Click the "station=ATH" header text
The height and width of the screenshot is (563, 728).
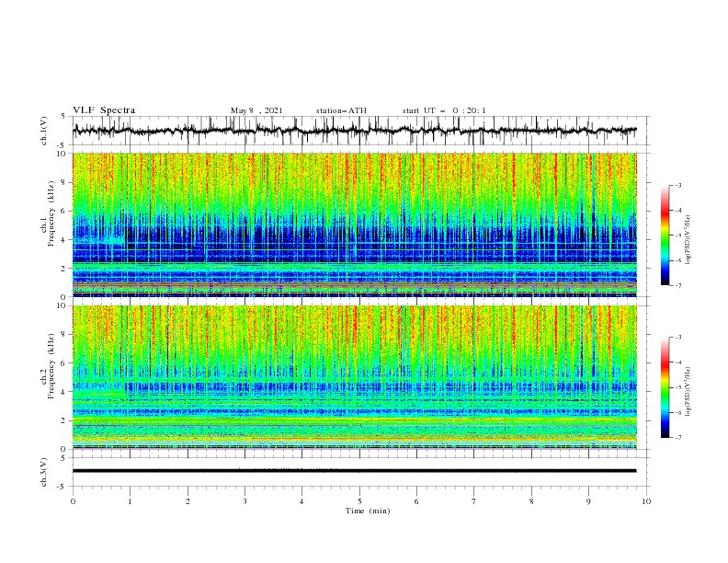(x=341, y=110)
